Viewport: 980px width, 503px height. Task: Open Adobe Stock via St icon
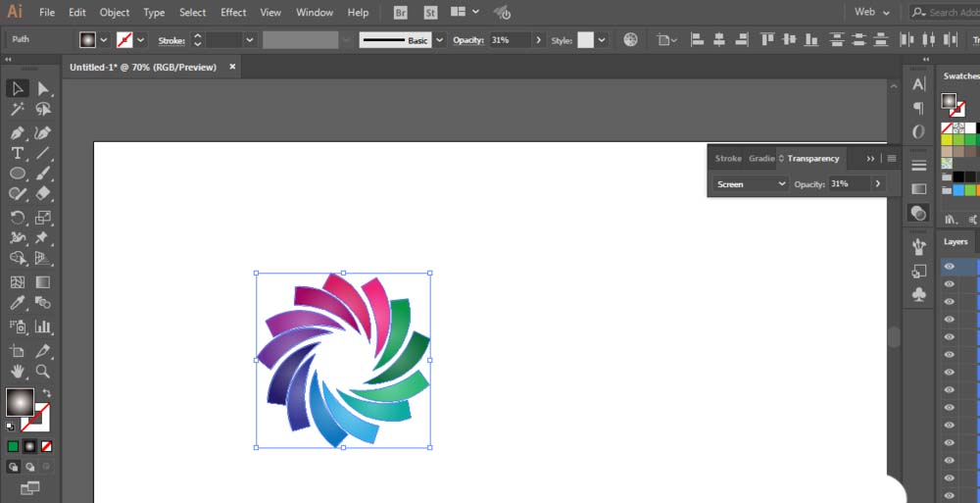[430, 13]
